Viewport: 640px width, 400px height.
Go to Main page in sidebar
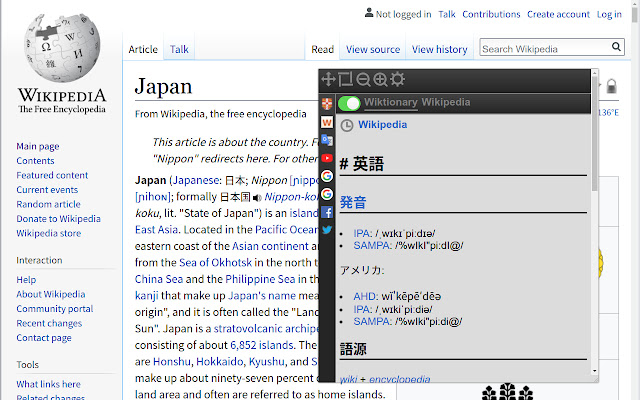pos(38,146)
